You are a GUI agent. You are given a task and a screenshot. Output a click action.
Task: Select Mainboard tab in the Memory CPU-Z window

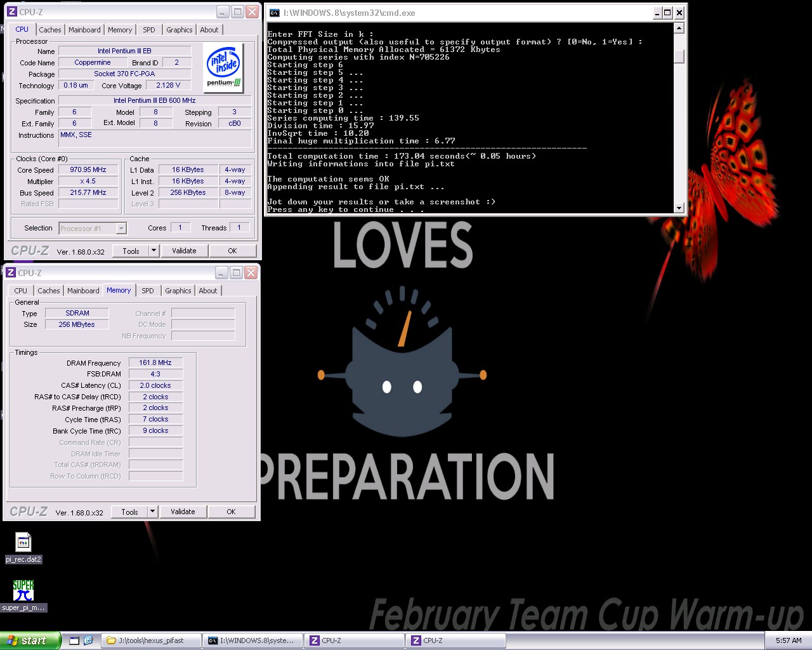point(83,291)
